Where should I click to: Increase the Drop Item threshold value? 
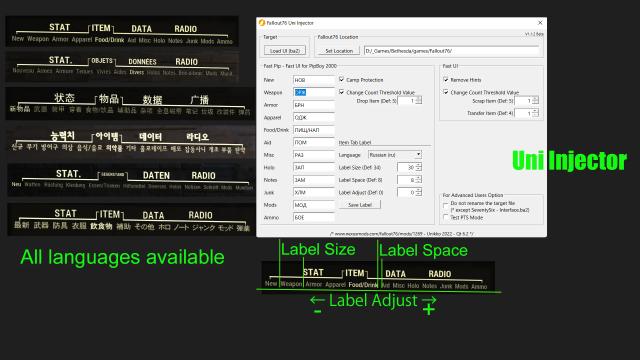[x=418, y=98]
